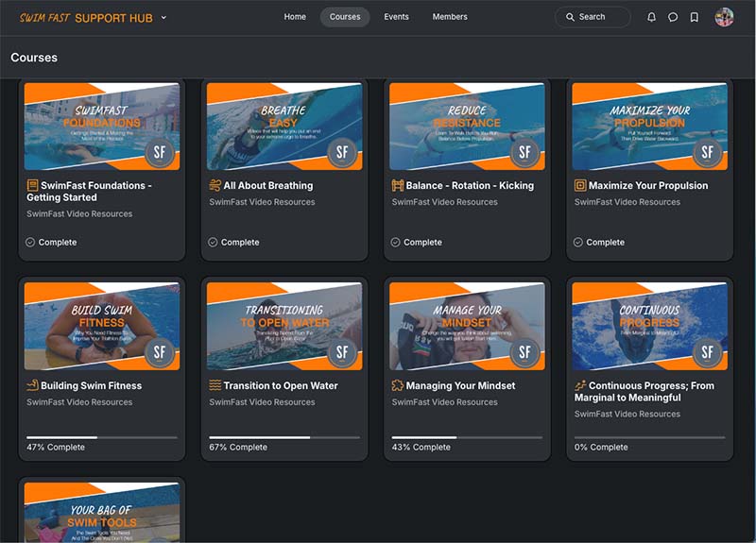The width and height of the screenshot is (756, 543).
Task: Click SF badge on Build Swim Fitness thumbnail
Action: coord(160,352)
